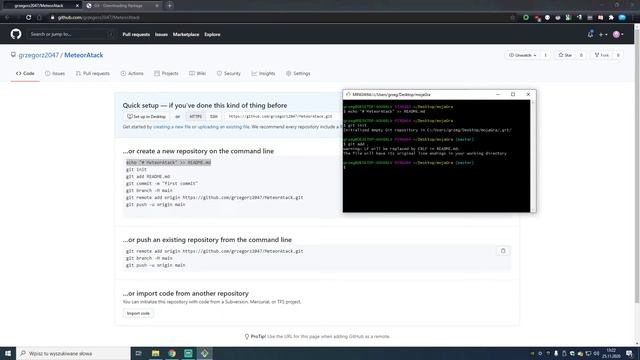Close the MeteorAtack browser tab

coord(77,6)
